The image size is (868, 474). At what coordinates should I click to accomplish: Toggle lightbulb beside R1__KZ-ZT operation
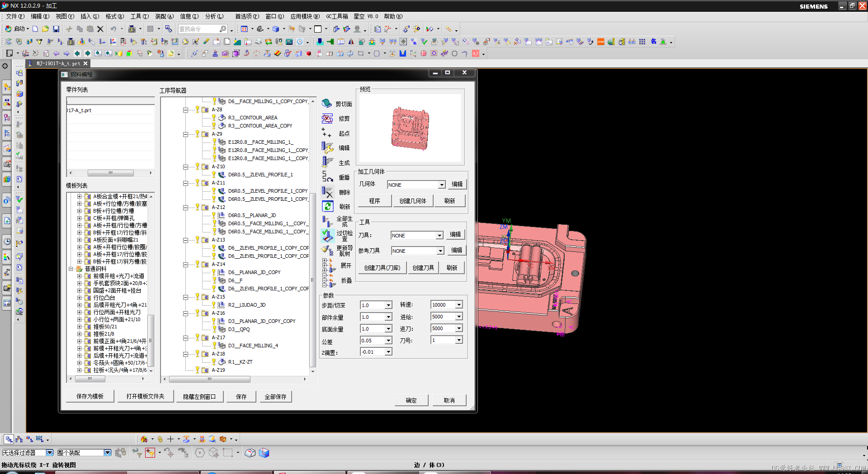214,362
